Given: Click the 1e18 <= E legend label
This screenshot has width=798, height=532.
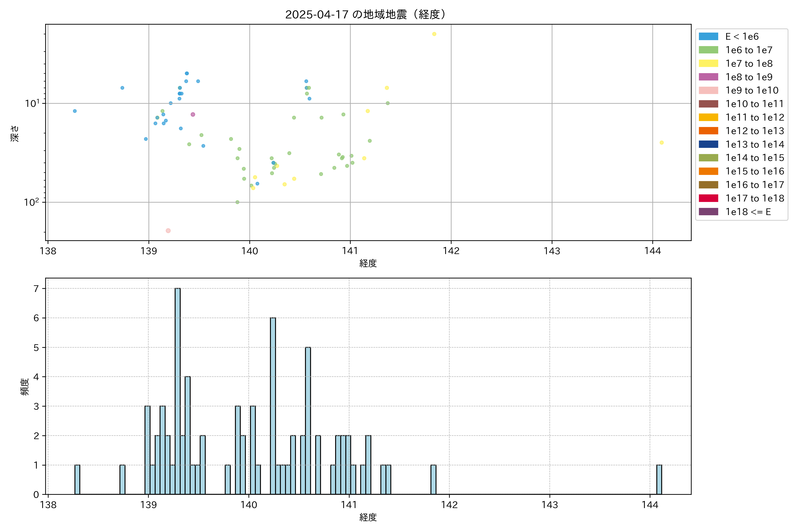Looking at the screenshot, I should pyautogui.click(x=748, y=212).
